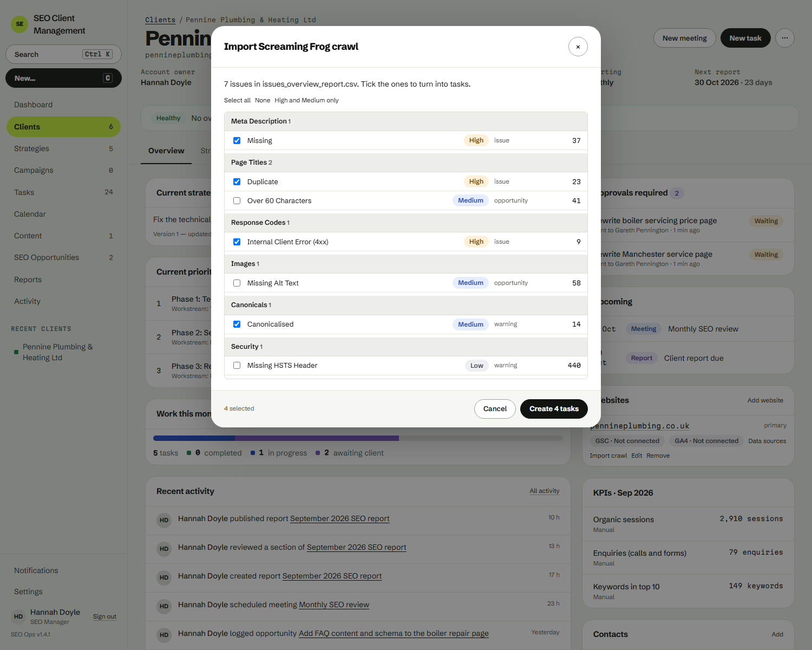The height and width of the screenshot is (650, 812).
Task: Click Import crawl link under websites
Action: click(608, 456)
